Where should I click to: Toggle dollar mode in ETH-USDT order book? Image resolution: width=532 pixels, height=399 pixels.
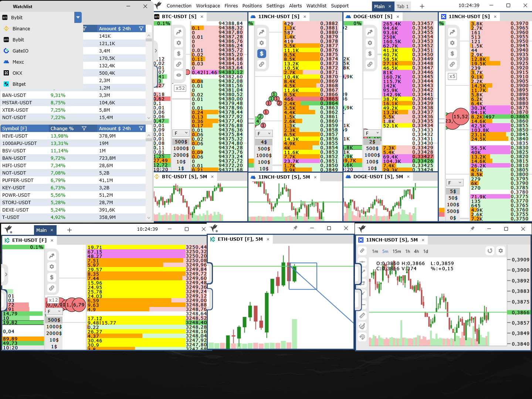tap(52, 277)
